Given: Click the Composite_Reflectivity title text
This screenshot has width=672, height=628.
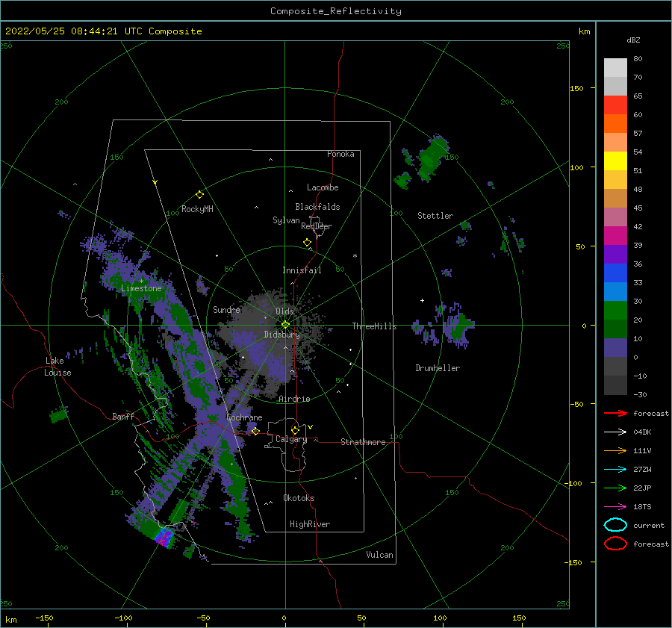Looking at the screenshot, I should [x=336, y=11].
